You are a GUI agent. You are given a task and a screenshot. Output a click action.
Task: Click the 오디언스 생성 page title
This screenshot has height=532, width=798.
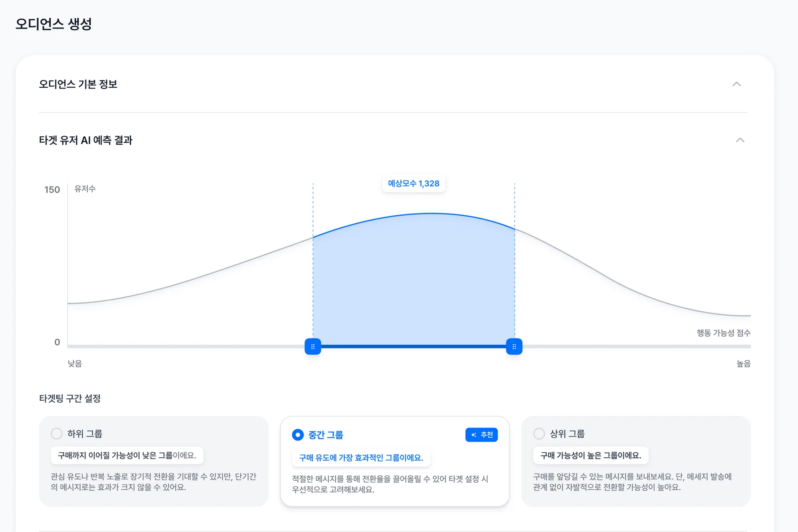54,24
